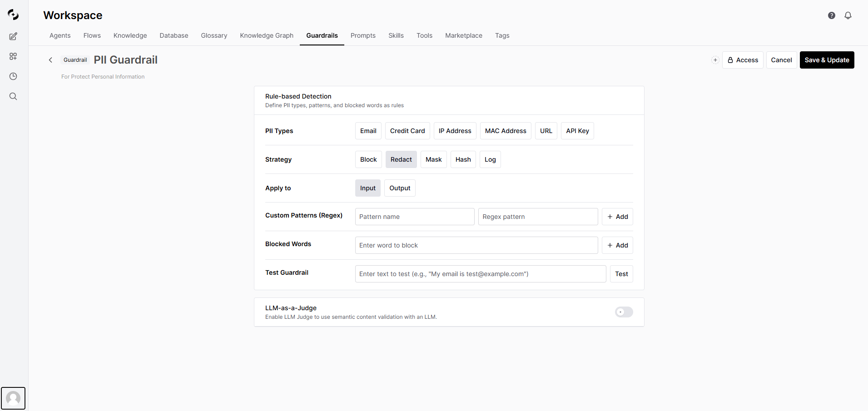Switch to the Knowledge Graph tab

267,35
